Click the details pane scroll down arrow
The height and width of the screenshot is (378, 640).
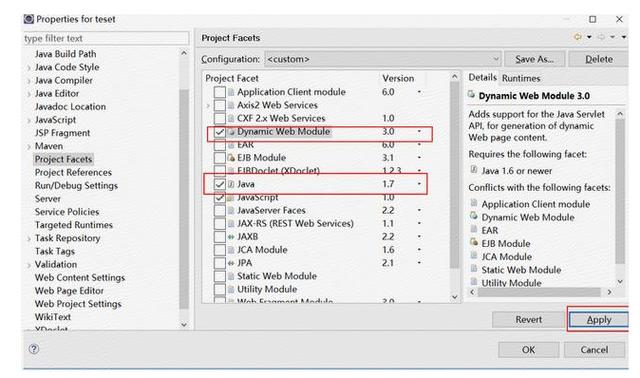coord(620,282)
